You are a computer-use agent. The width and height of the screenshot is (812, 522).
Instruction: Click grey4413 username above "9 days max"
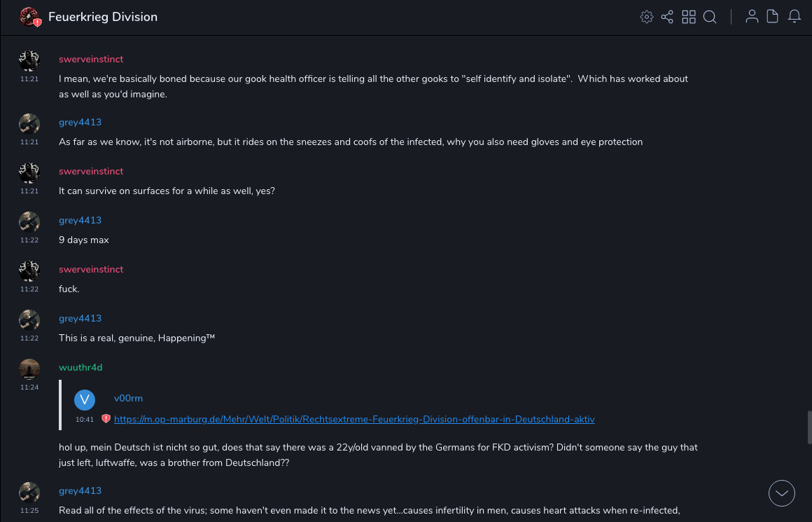(80, 220)
